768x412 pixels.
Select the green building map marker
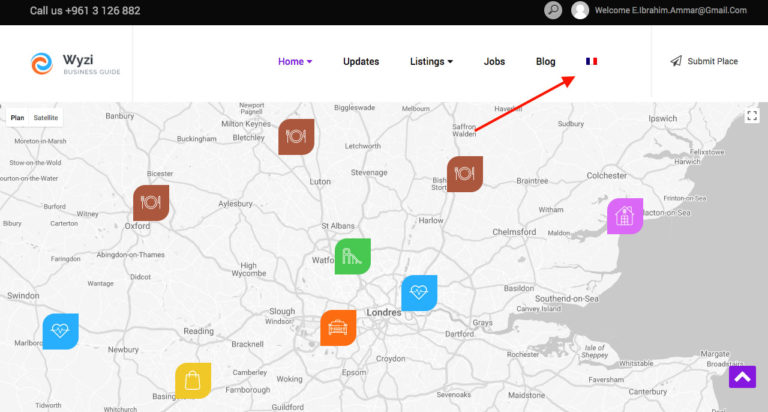[x=352, y=256]
